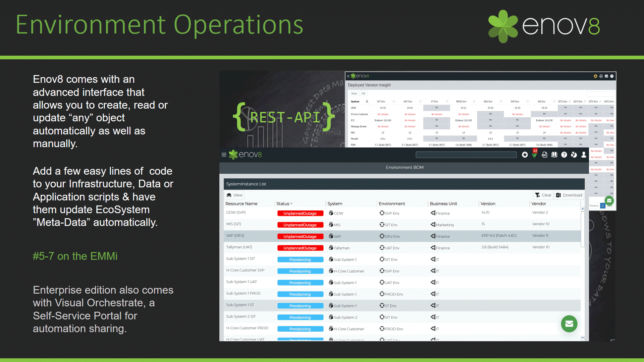Open the book documentation icon

pos(554,155)
